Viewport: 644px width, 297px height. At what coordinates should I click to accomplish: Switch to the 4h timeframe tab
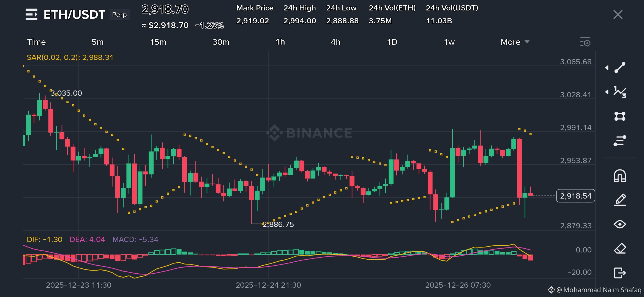coord(335,42)
